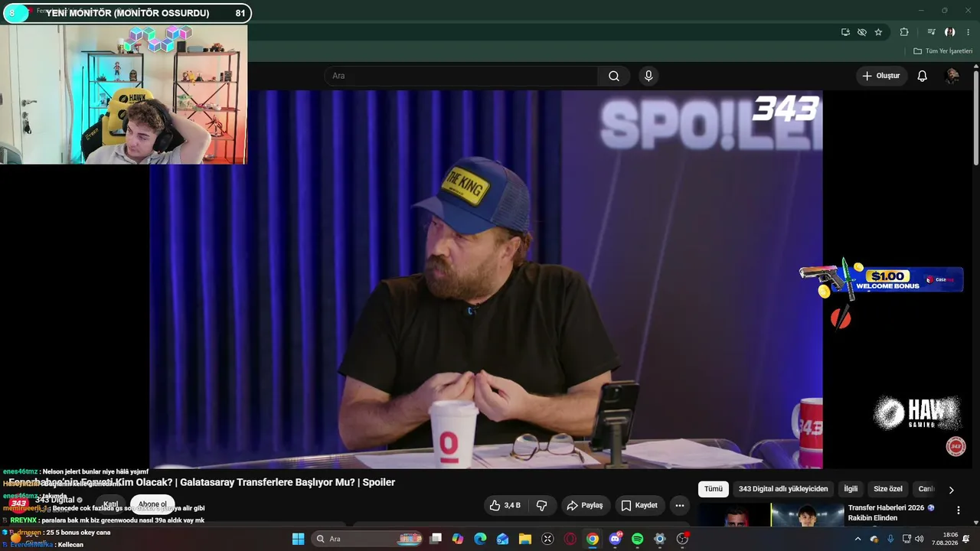Viewport: 980px width, 551px height.
Task: Open the Chrome extensions puzzle icon
Action: [904, 32]
